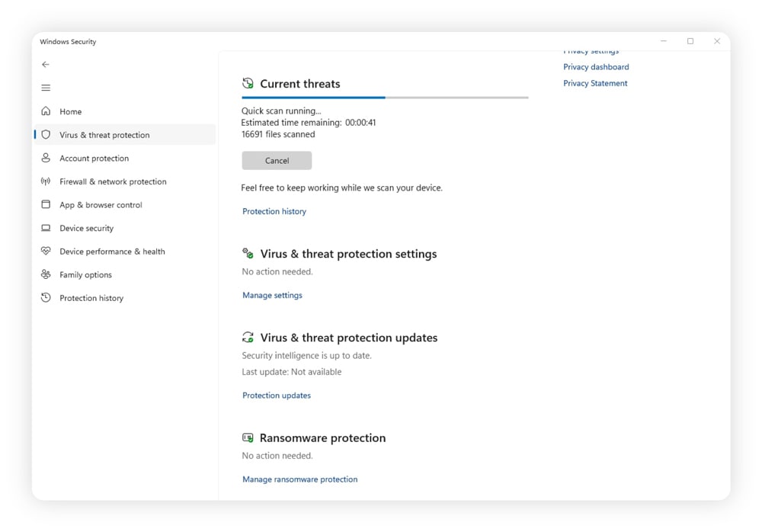
Task: Click the Current threats shield icon
Action: 246,83
